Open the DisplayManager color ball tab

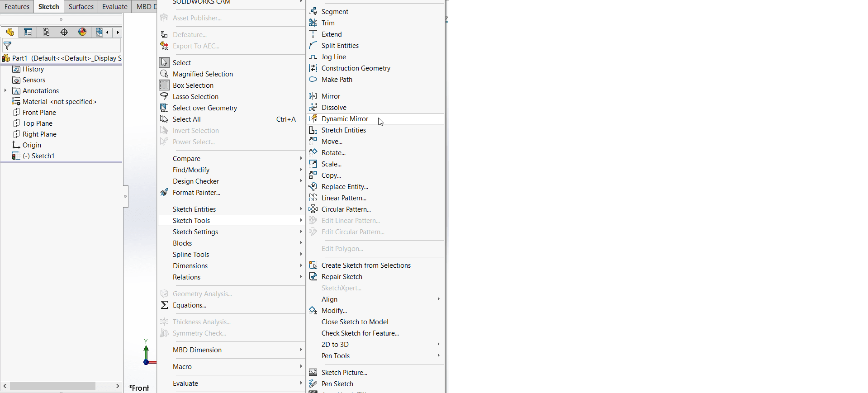pyautogui.click(x=82, y=32)
